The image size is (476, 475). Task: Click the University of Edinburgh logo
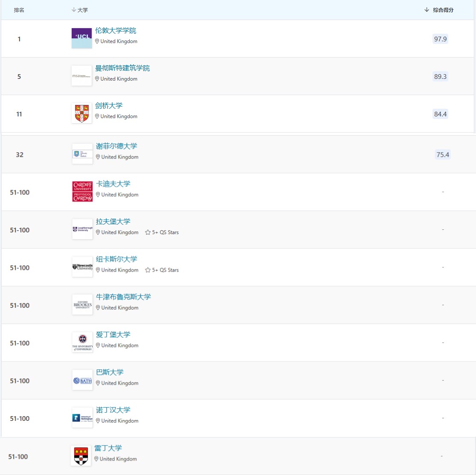pos(82,342)
